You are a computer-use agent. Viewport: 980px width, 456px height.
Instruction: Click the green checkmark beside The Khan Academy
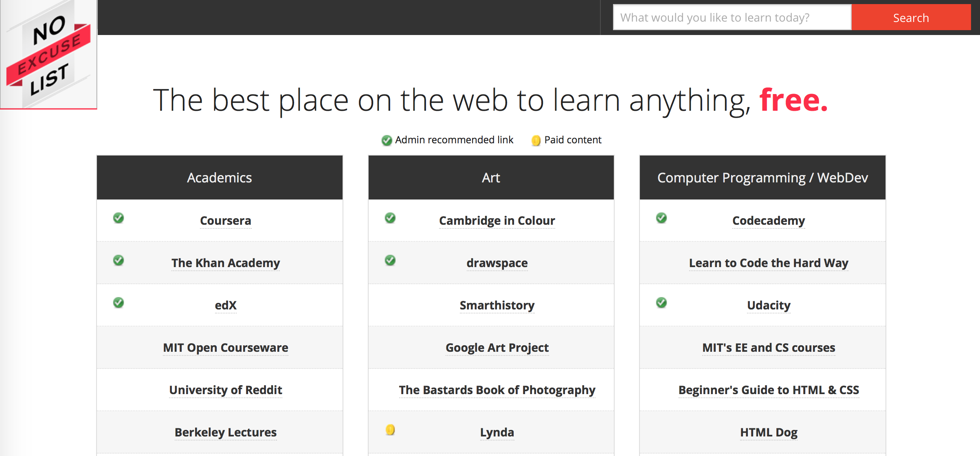[119, 260]
